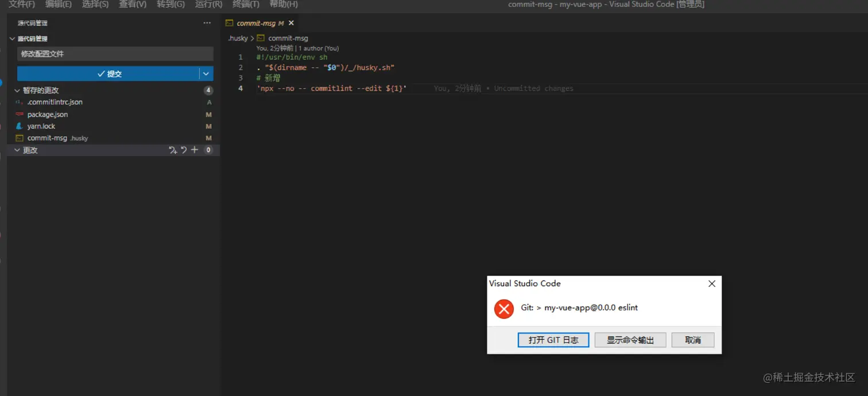
Task: Click discard all changes icon in 更改 row
Action: (x=184, y=150)
